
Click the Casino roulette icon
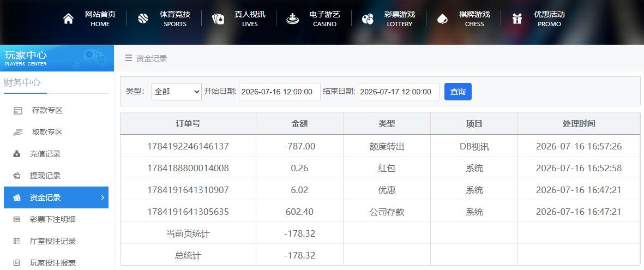tap(292, 19)
